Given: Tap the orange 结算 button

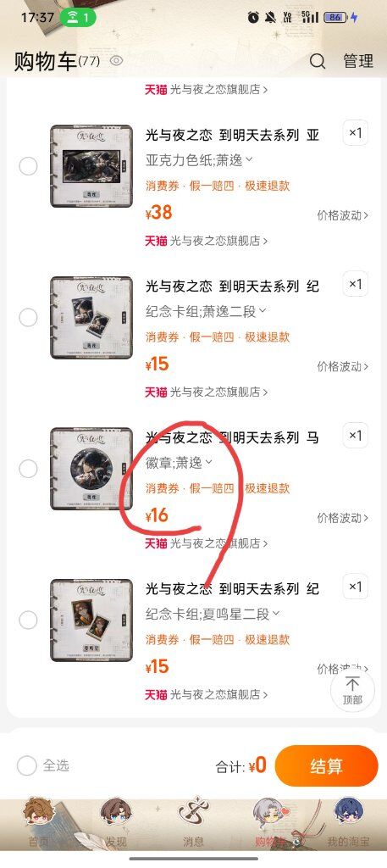Looking at the screenshot, I should pos(326,766).
